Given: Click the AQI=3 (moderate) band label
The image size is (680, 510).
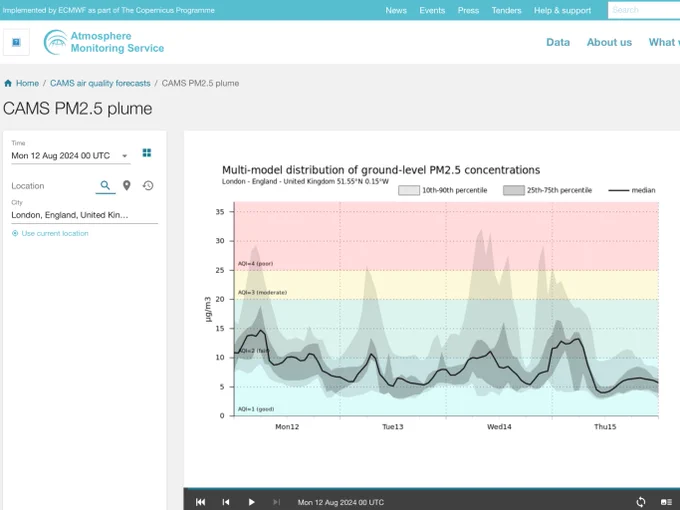Looking at the screenshot, I should (x=262, y=293).
